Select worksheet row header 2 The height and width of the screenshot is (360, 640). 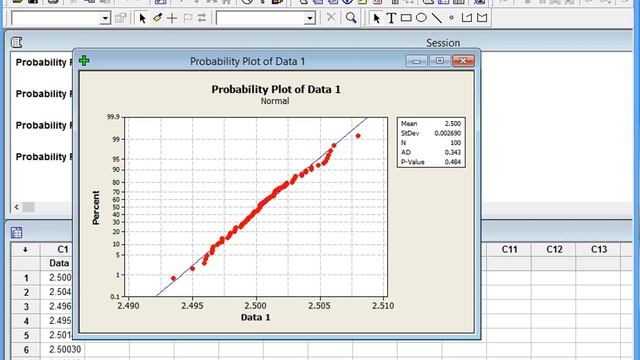pos(26,292)
